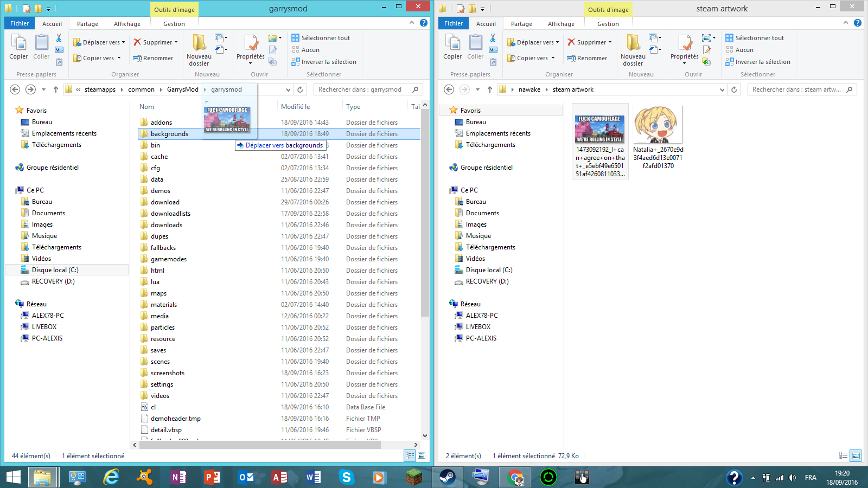Click the Nom column header
This screenshot has height=488, width=868.
(x=146, y=107)
